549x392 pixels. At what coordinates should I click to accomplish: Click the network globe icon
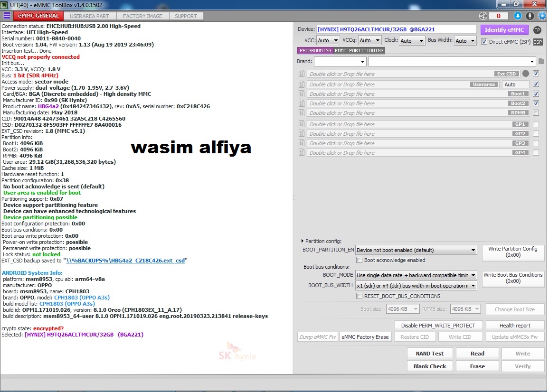pyautogui.click(x=483, y=16)
